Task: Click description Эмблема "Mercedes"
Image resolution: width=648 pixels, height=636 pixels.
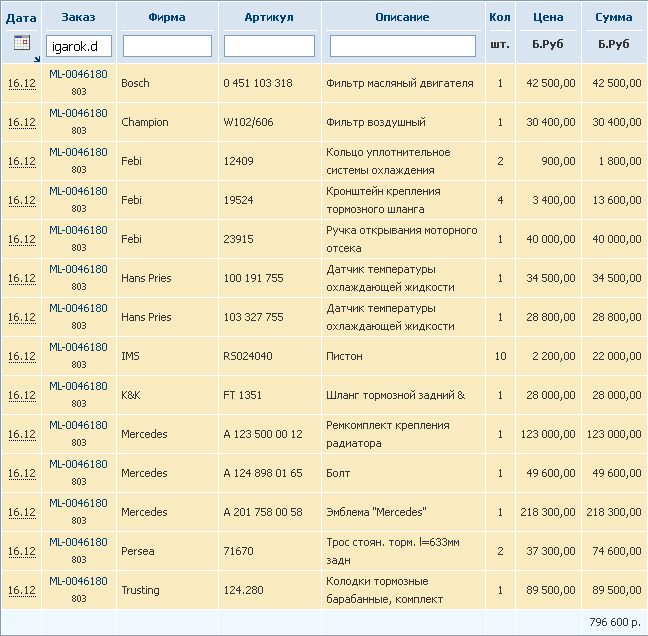Action: click(x=376, y=512)
